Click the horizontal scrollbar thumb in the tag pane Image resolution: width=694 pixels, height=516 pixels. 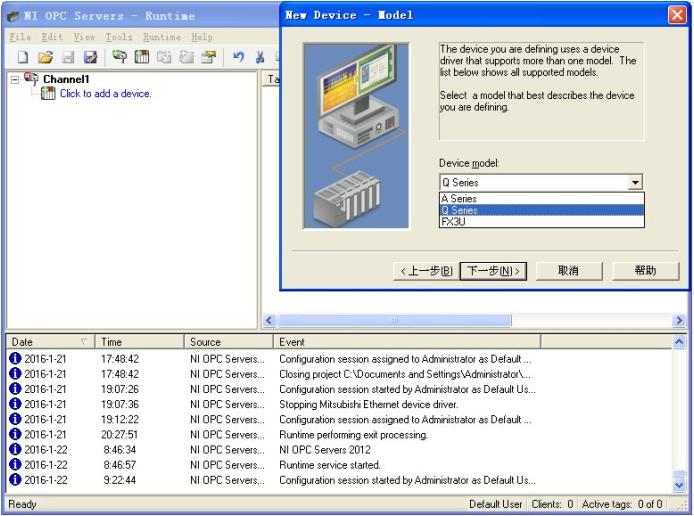394,320
